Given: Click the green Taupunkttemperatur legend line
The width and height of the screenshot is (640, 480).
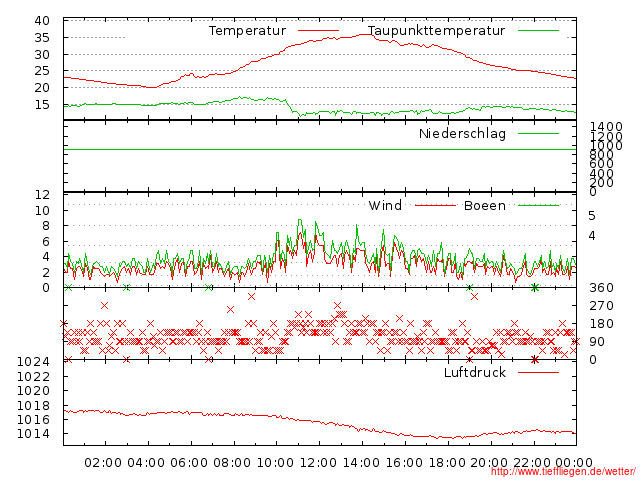Looking at the screenshot, I should pos(538,31).
